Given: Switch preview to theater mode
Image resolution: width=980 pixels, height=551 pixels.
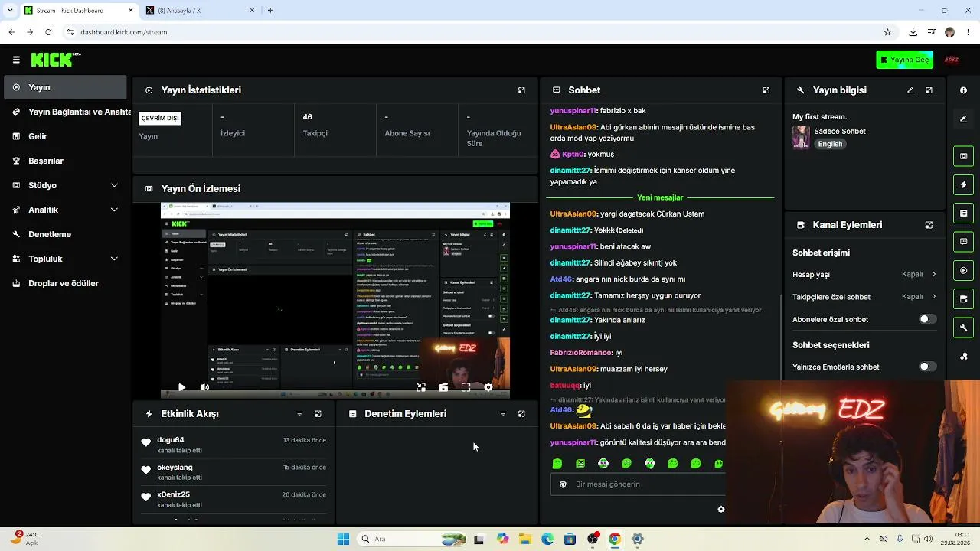Looking at the screenshot, I should [443, 387].
